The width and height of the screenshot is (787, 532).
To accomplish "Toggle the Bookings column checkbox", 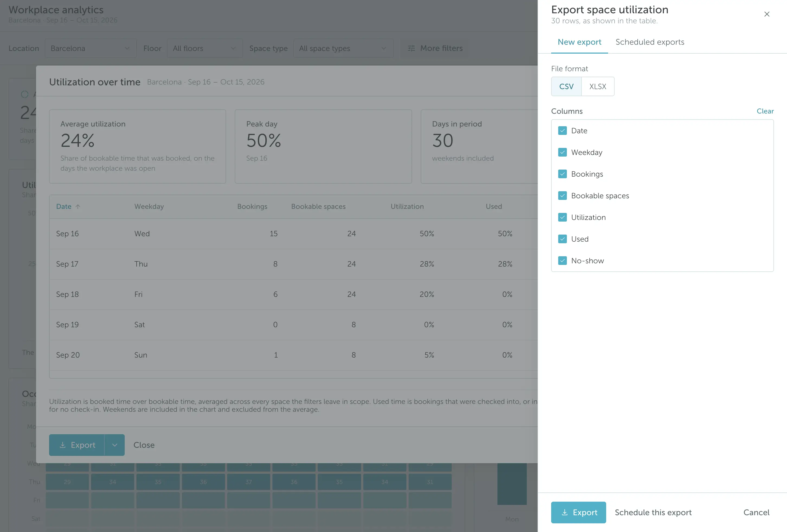I will pyautogui.click(x=562, y=174).
